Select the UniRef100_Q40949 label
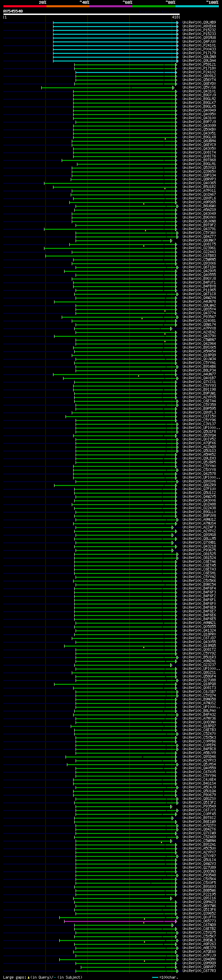The image size is (222, 980). pyautogui.click(x=199, y=110)
